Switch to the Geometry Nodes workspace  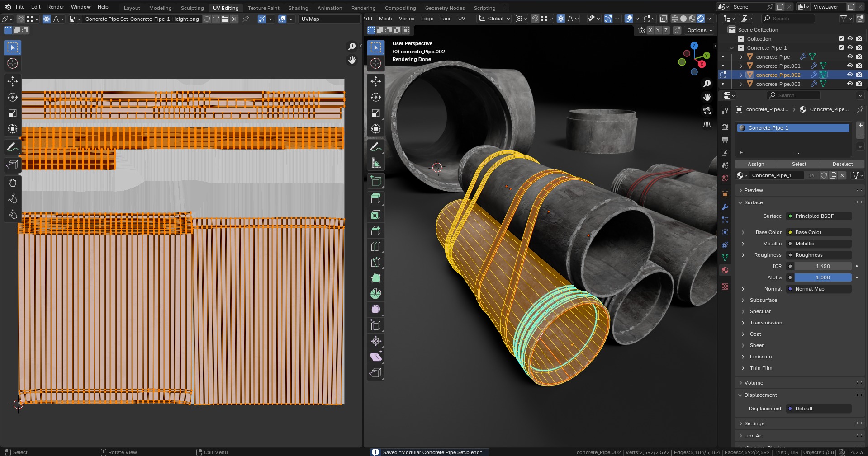[445, 8]
